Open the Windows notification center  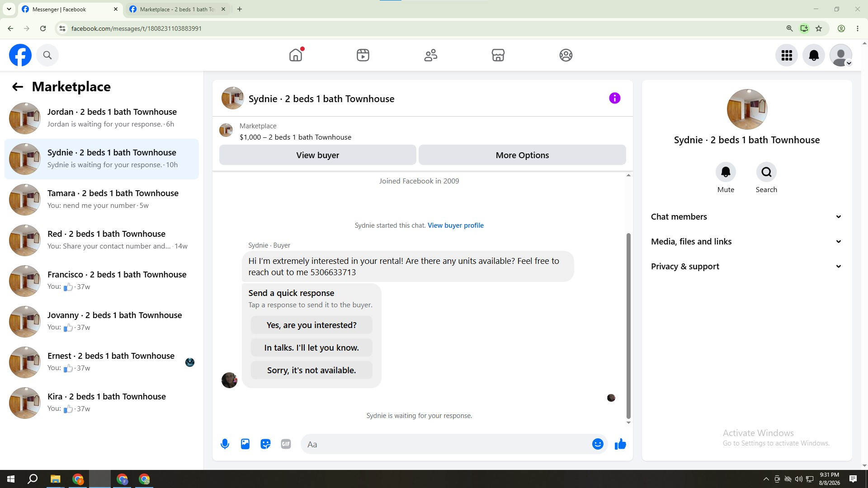(853, 479)
